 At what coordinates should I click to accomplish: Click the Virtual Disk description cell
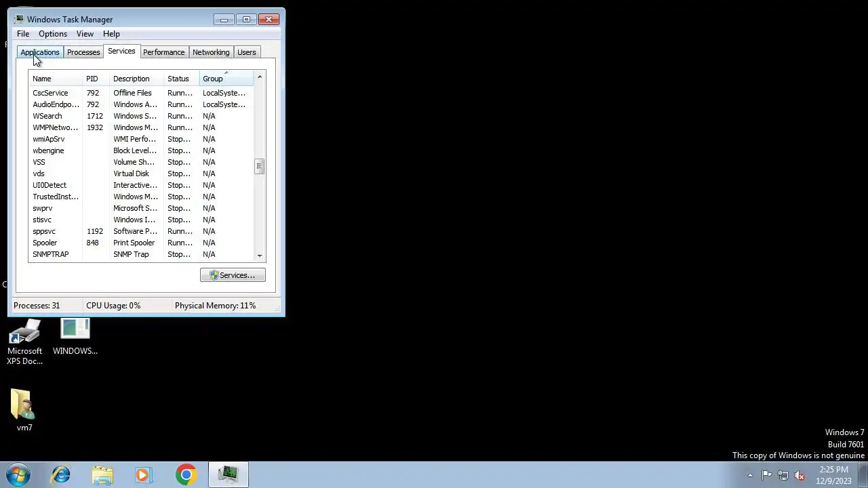(131, 174)
